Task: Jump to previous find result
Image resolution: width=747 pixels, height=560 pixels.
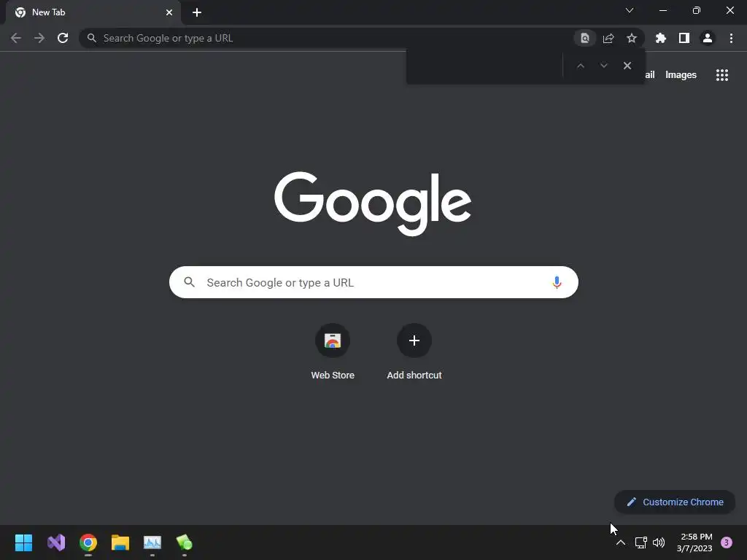Action: (580, 66)
